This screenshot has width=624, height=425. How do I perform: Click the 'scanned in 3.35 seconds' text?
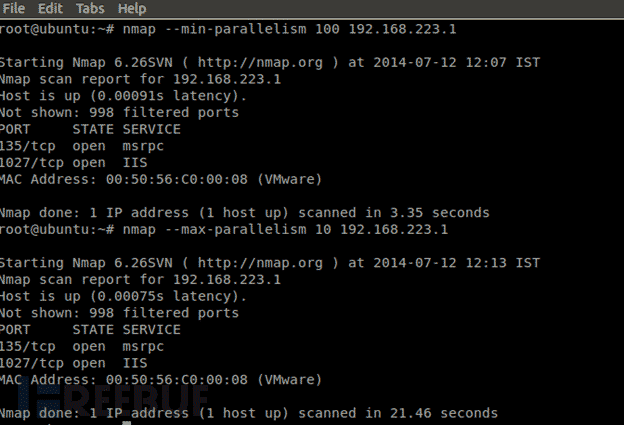[400, 212]
